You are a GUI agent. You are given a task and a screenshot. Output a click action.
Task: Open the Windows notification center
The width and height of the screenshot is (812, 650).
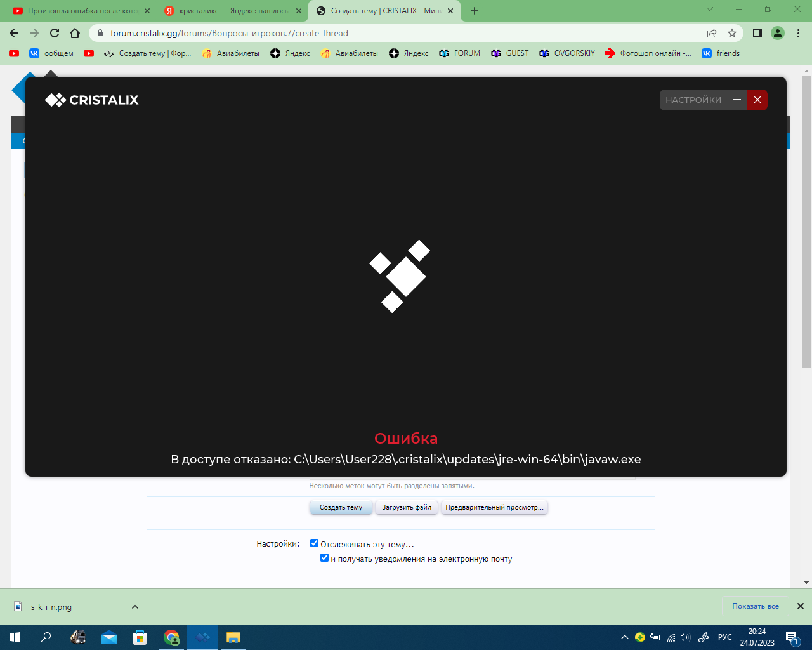point(792,637)
